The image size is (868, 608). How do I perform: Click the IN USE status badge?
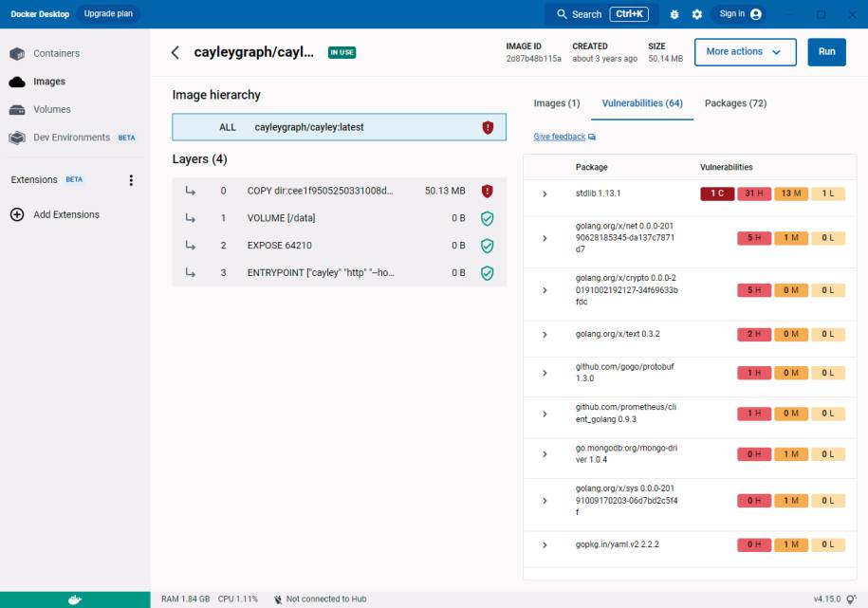[x=342, y=52]
